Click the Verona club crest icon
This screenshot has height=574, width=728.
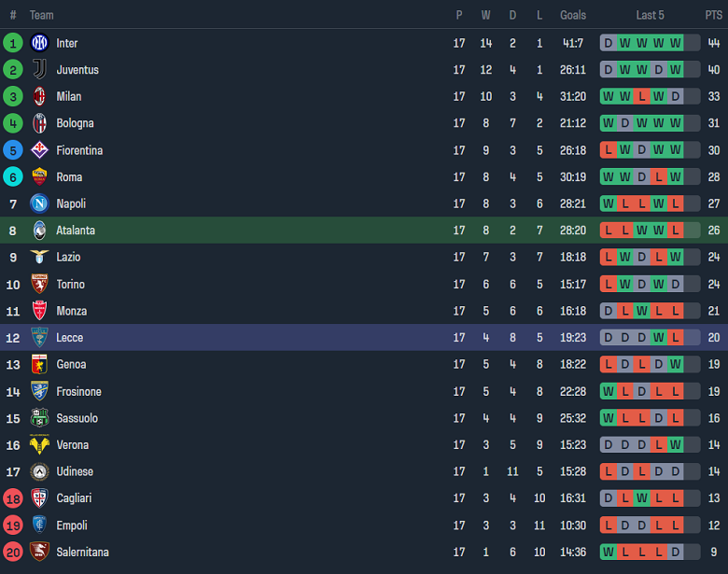point(39,445)
